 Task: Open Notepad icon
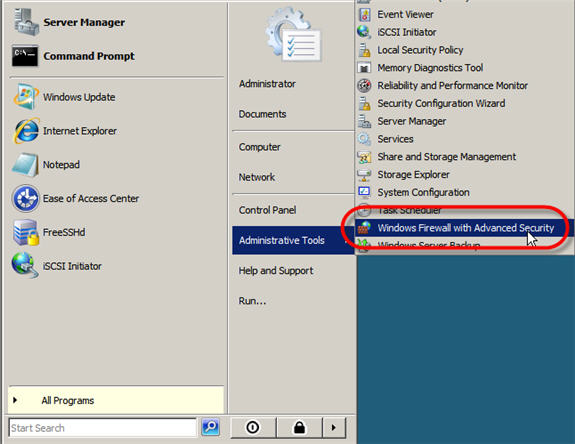(x=25, y=165)
